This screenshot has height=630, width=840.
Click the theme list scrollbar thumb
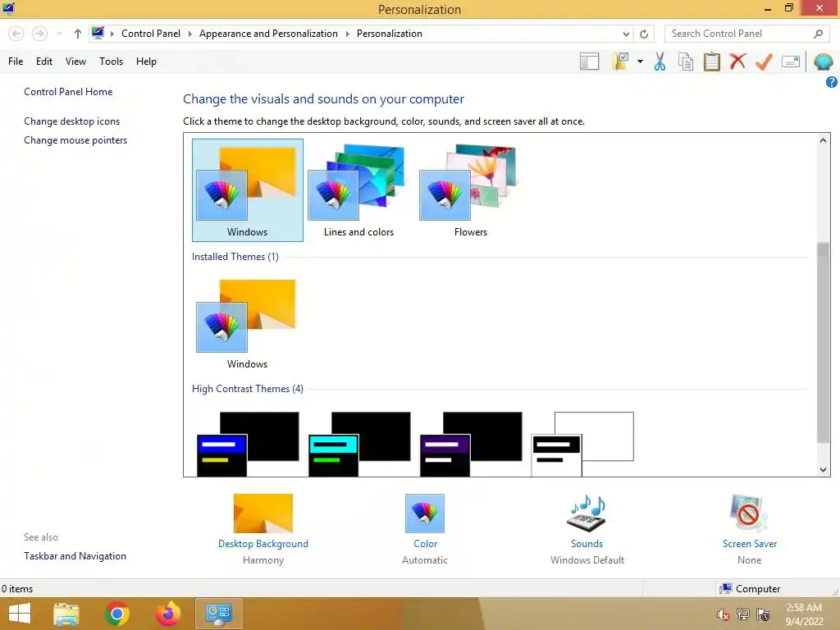coord(823,343)
